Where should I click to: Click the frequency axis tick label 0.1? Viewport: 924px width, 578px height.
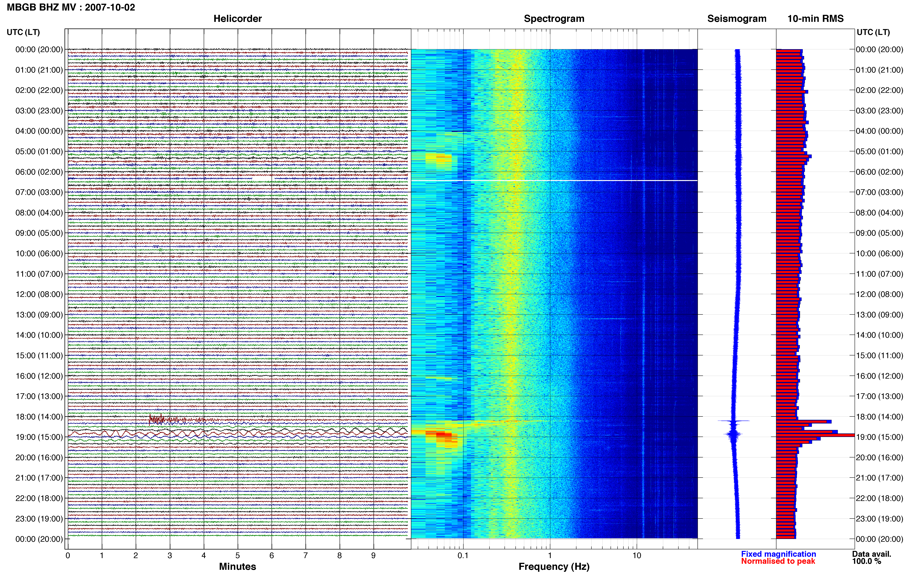[463, 556]
